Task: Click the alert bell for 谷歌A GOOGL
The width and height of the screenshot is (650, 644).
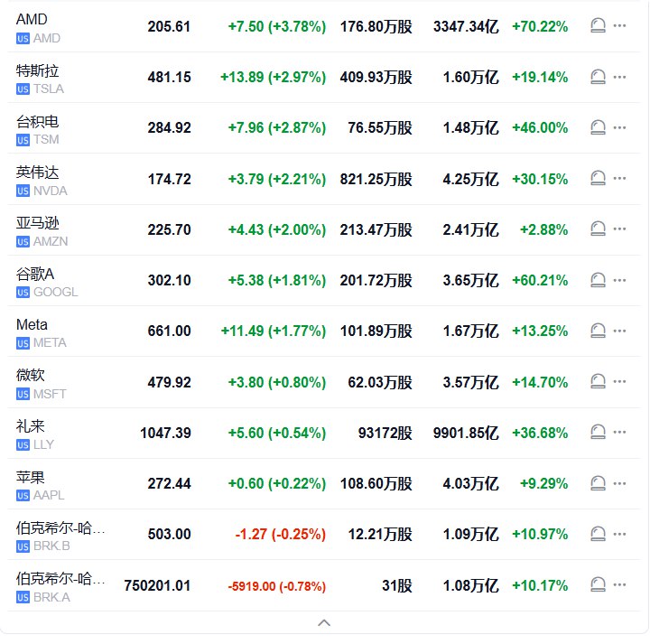Action: [598, 280]
